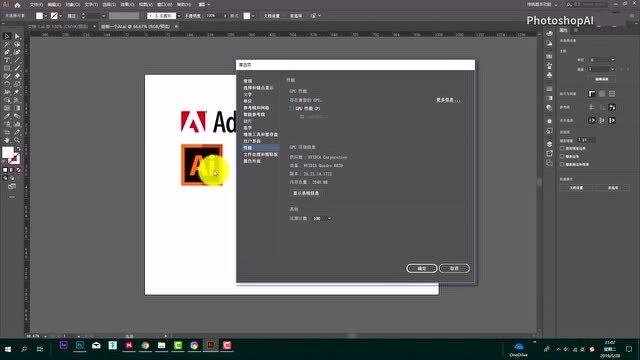Viewport: 640px width, 360px height.
Task: Click the OneDrive tray icon
Action: tap(519, 349)
